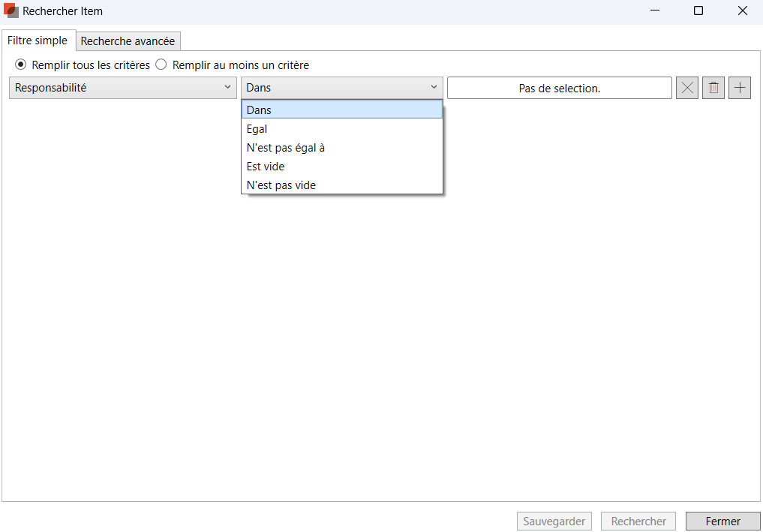Click the X clear criterion icon

pos(686,88)
